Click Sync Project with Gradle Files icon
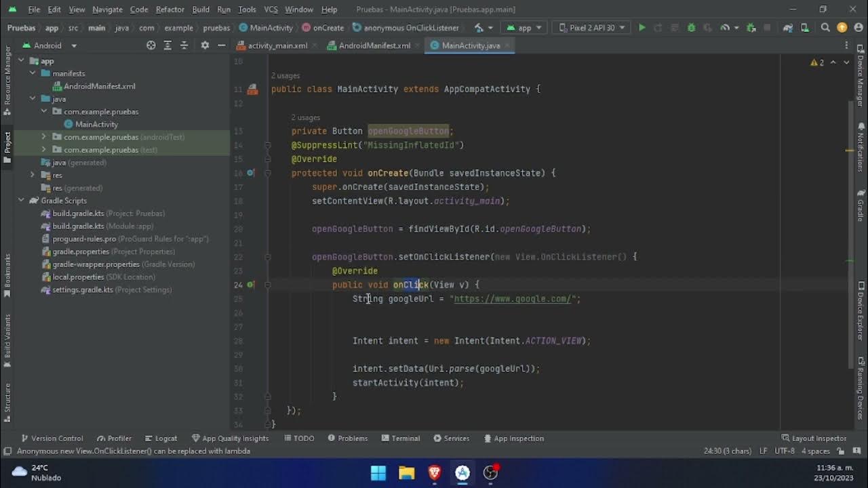This screenshot has height=488, width=868. pos(787,28)
